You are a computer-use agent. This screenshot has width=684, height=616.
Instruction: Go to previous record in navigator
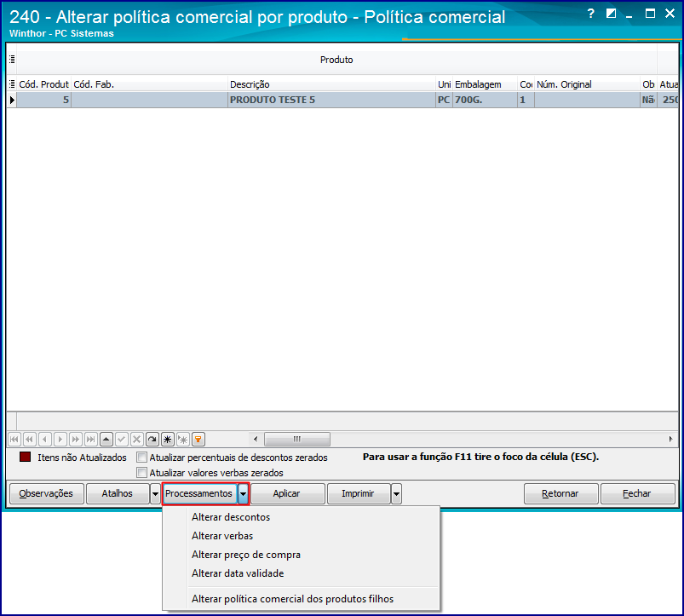click(x=45, y=439)
